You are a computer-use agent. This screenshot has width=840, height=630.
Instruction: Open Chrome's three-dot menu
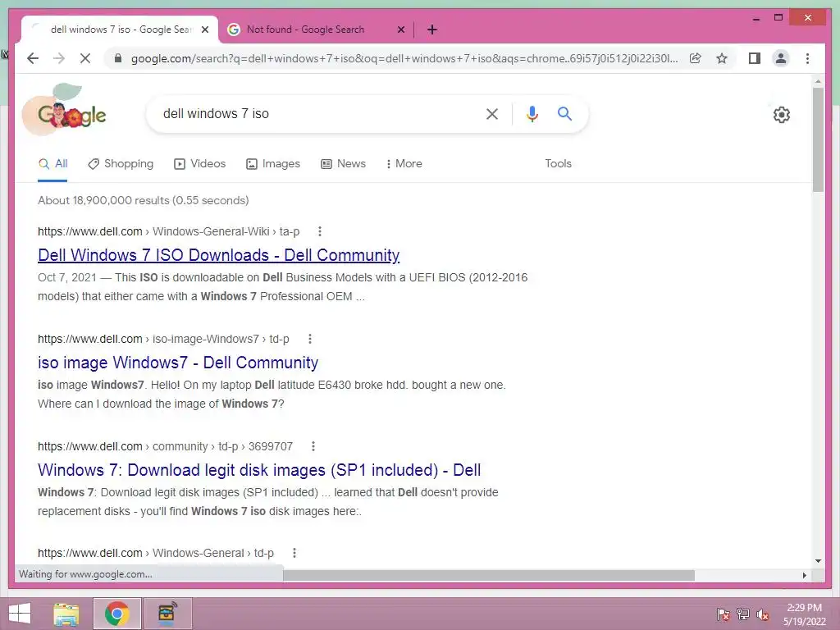[x=807, y=58]
